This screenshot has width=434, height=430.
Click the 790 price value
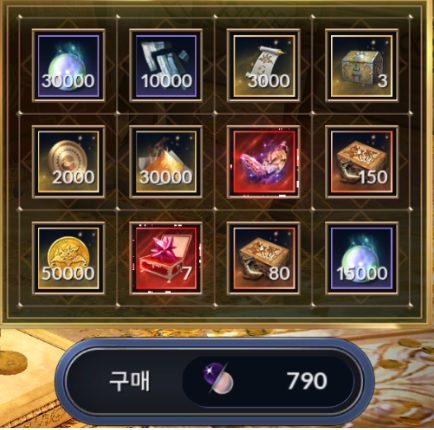(x=307, y=381)
